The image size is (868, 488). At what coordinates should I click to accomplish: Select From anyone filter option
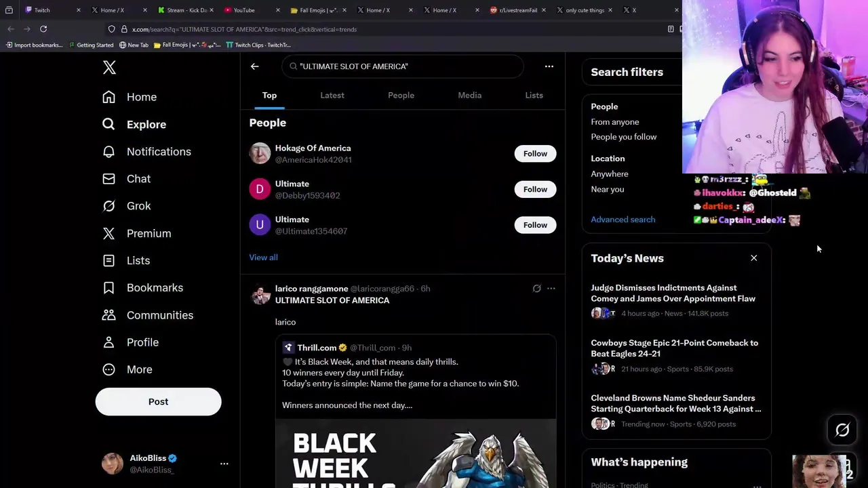point(615,122)
